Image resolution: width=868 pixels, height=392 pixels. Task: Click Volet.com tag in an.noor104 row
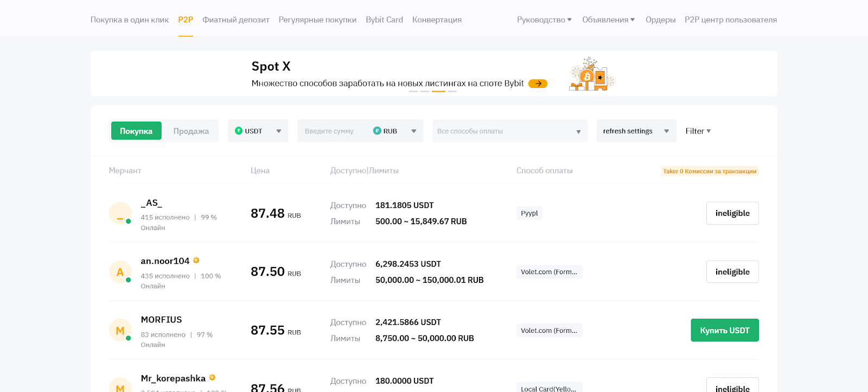(x=549, y=272)
